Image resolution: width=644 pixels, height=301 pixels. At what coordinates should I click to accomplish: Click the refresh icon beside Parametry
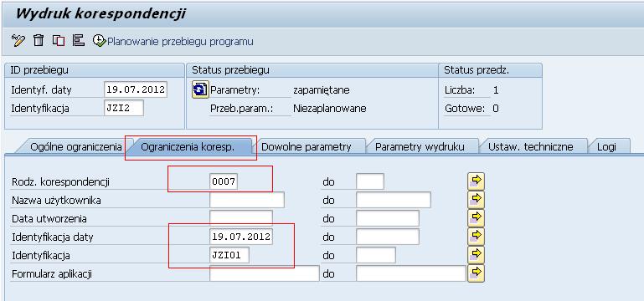[199, 89]
